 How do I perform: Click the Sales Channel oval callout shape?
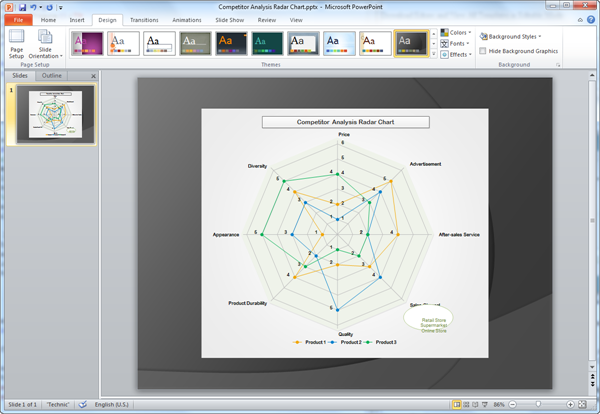[x=428, y=318]
